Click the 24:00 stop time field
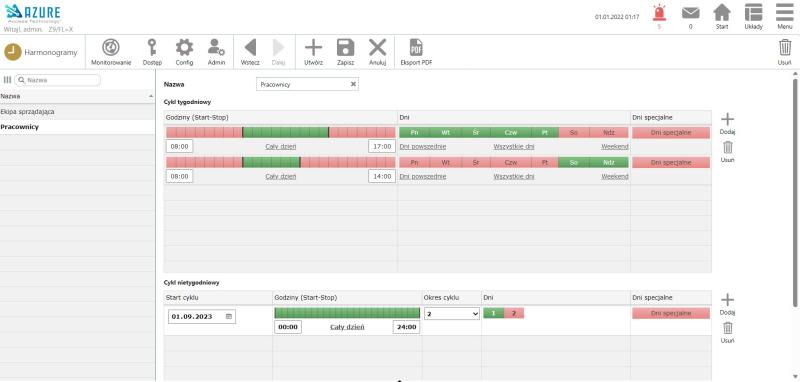 pos(406,327)
